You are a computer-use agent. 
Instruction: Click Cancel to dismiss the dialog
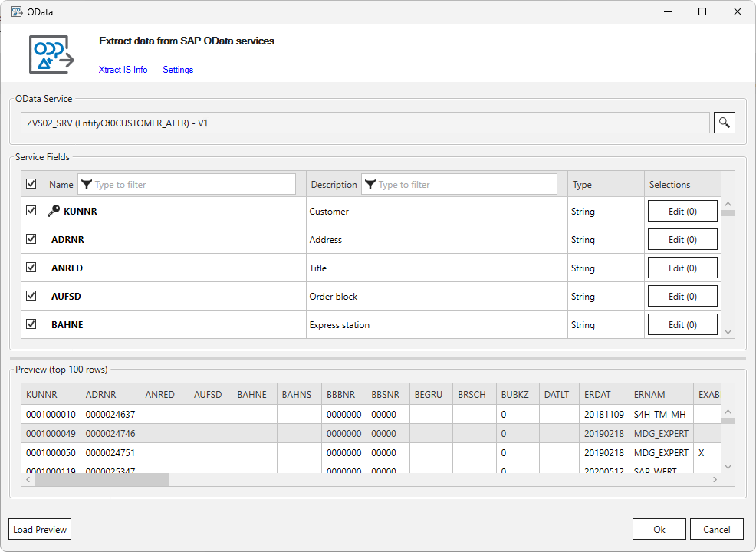tap(716, 529)
